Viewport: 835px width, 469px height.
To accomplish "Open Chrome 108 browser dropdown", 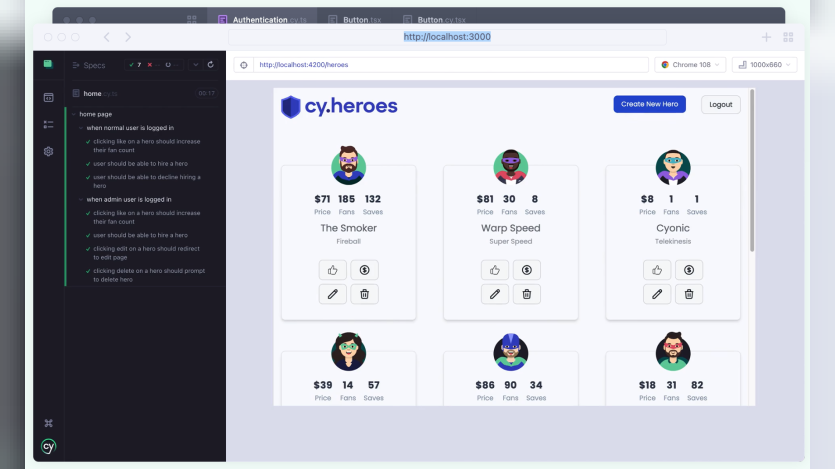I will pyautogui.click(x=690, y=65).
